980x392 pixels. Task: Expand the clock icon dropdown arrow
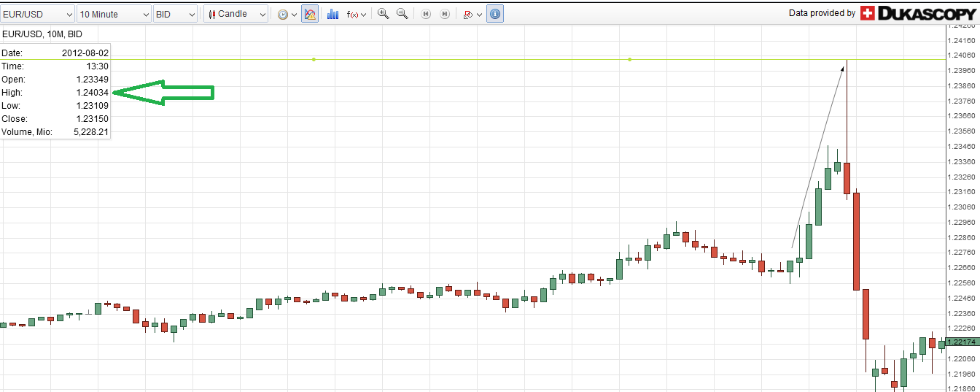click(x=295, y=15)
